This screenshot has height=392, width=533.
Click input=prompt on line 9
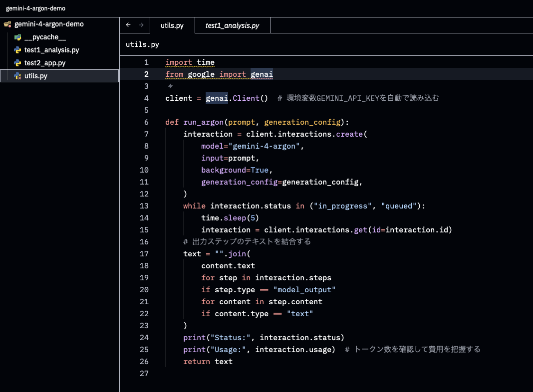click(228, 158)
